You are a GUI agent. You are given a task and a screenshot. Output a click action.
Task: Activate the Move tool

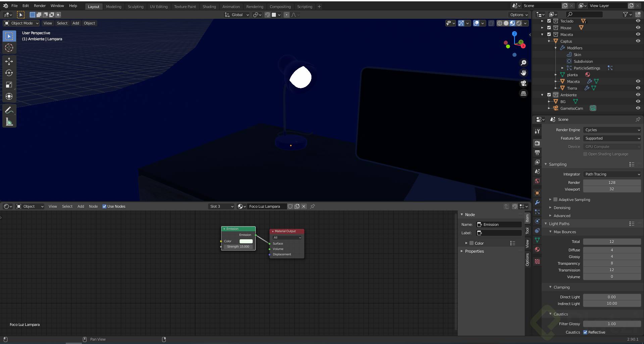click(x=9, y=61)
